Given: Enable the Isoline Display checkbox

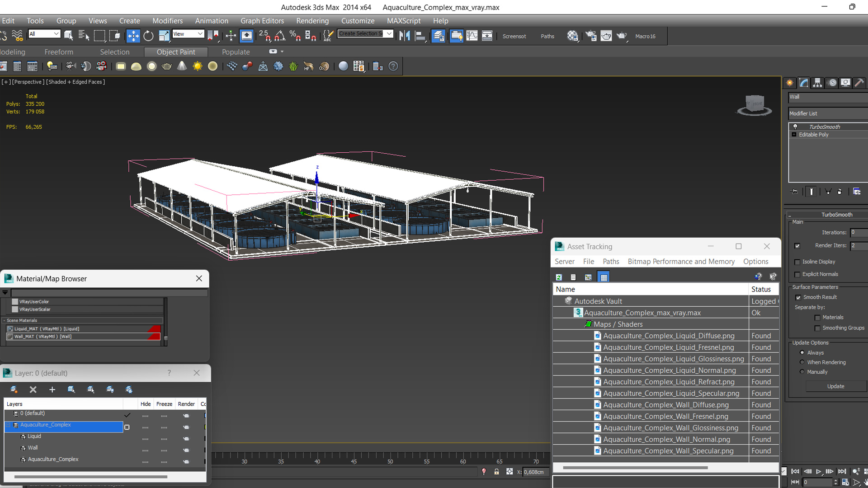Looking at the screenshot, I should point(797,262).
